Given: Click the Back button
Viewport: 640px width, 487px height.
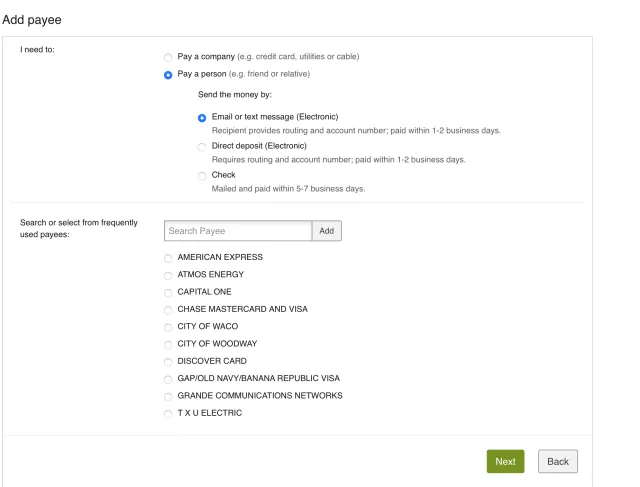Looking at the screenshot, I should click(x=558, y=461).
